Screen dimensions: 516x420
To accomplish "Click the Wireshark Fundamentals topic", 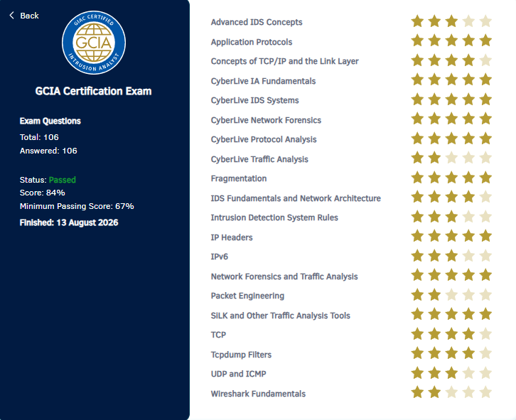I will (x=258, y=394).
